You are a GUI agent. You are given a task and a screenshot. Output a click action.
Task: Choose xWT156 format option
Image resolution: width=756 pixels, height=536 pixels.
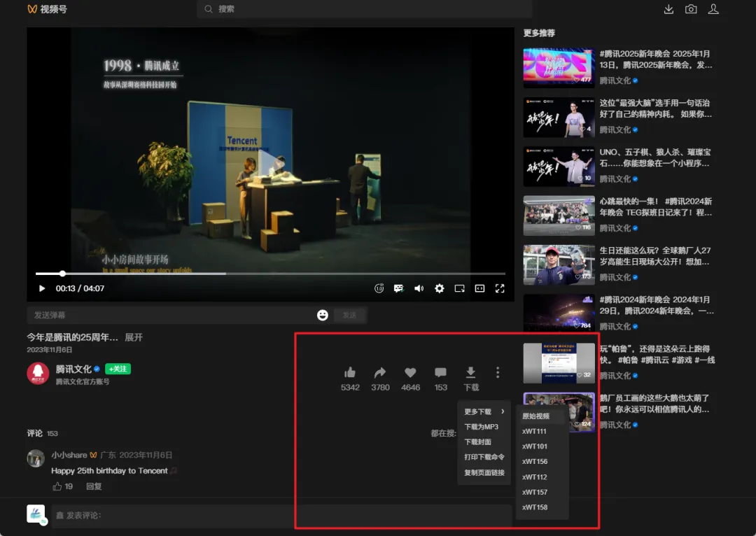542,461
